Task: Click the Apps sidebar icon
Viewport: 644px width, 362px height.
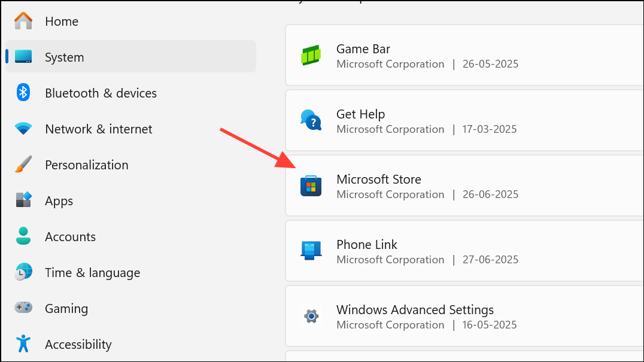Action: [x=23, y=200]
